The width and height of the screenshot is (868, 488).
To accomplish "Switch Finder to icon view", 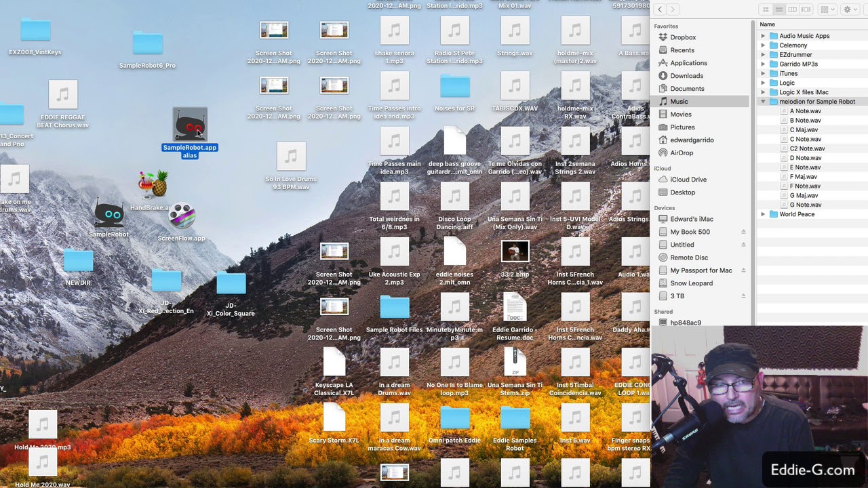I will [x=766, y=9].
